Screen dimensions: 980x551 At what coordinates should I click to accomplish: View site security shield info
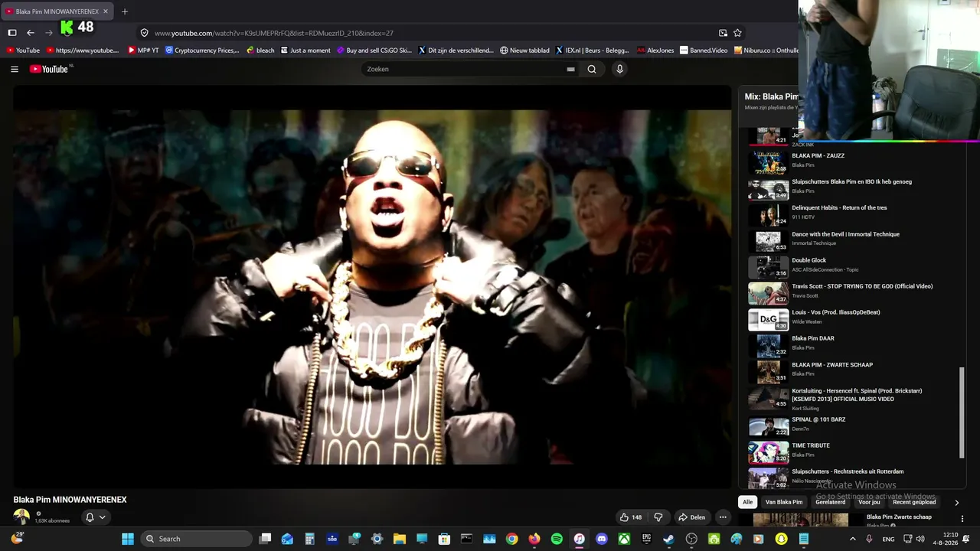tap(144, 33)
